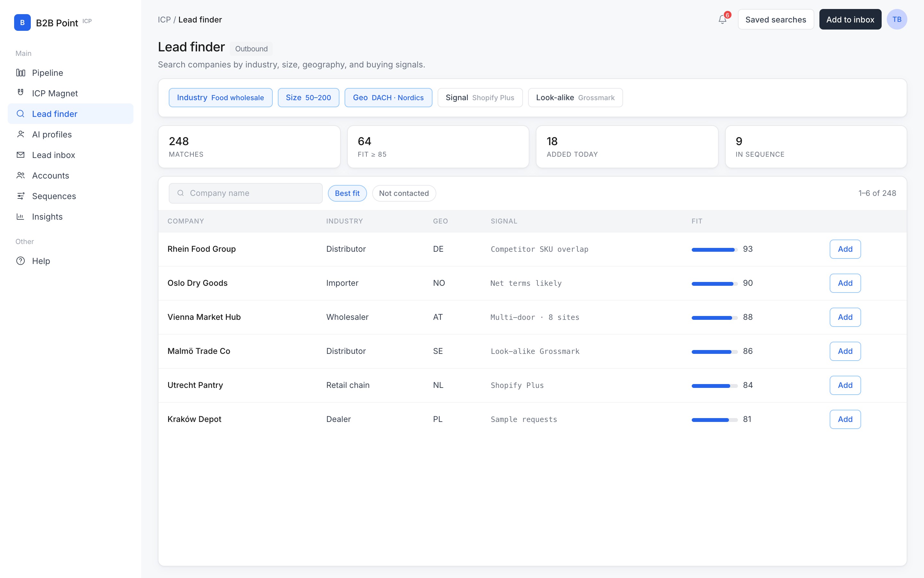Viewport: 924px width, 578px height.
Task: Add Rhein Food Group lead
Action: 845,249
